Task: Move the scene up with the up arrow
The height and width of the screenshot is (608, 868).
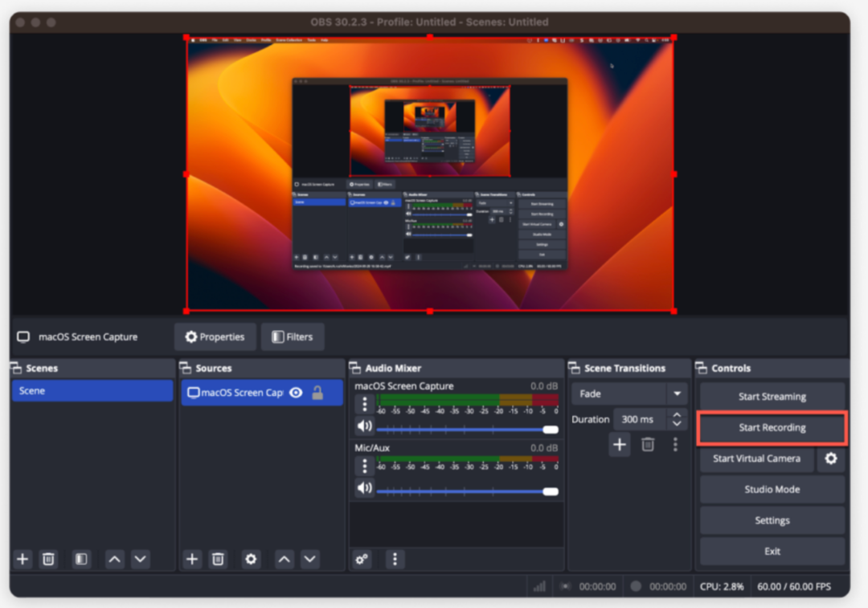Action: pyautogui.click(x=115, y=559)
